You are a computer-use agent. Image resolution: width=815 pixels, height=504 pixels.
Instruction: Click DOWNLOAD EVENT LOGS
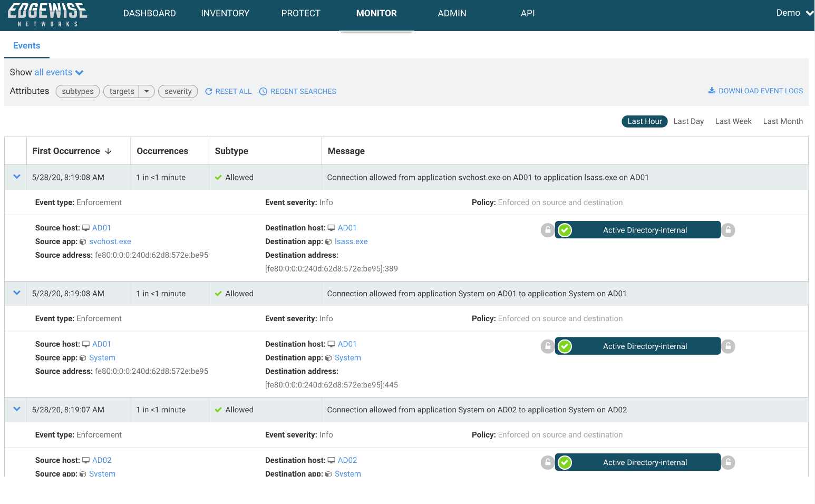click(x=755, y=91)
